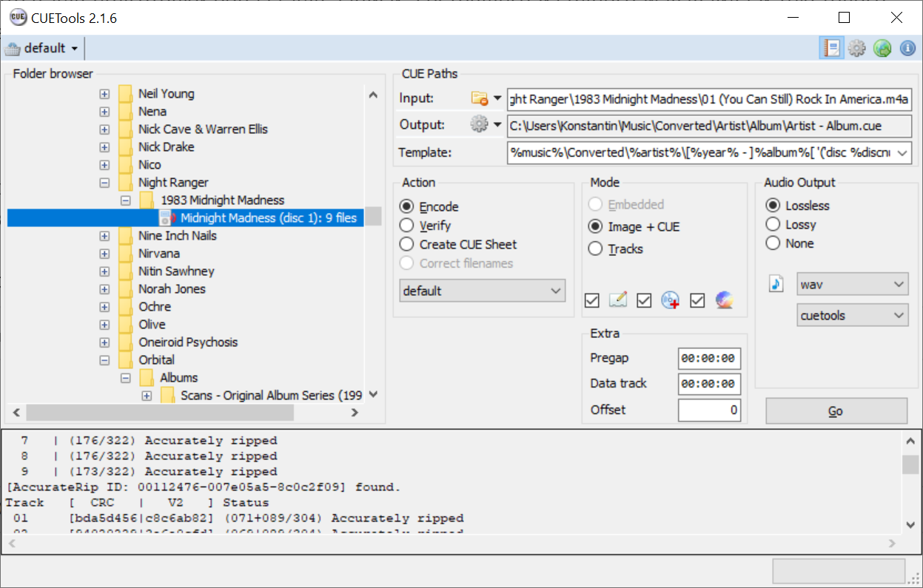Open the Output options dropdown arrow

[497, 125]
